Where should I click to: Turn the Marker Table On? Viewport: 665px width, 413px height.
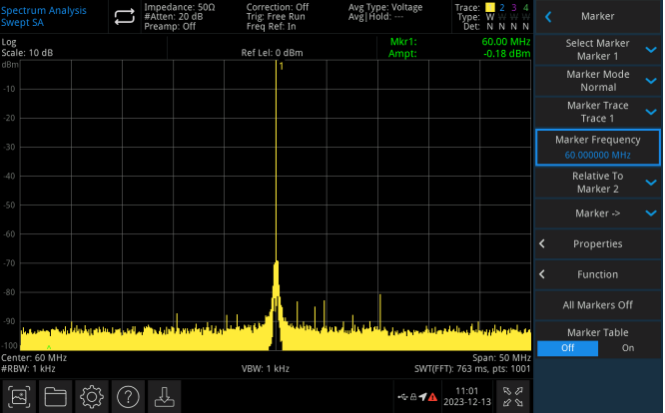(628, 348)
